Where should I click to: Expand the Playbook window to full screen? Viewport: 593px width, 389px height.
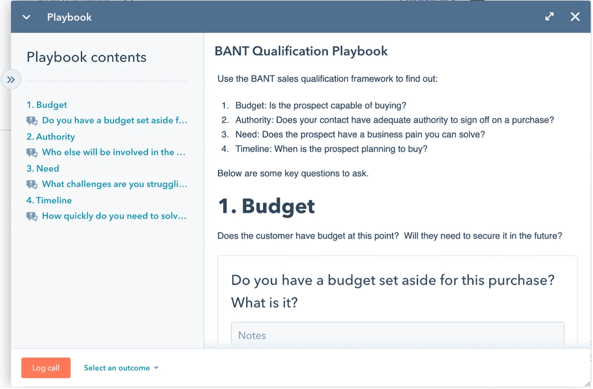[x=549, y=17]
